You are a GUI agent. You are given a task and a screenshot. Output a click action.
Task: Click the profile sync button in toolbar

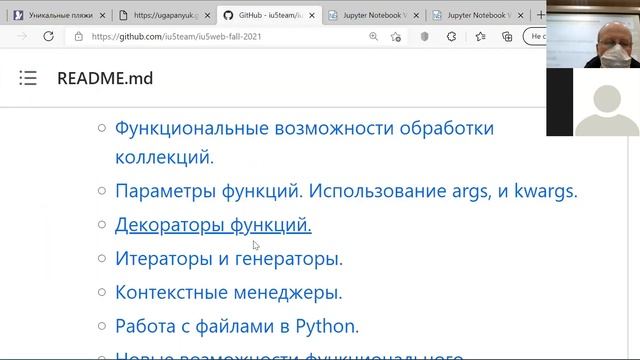(x=535, y=36)
